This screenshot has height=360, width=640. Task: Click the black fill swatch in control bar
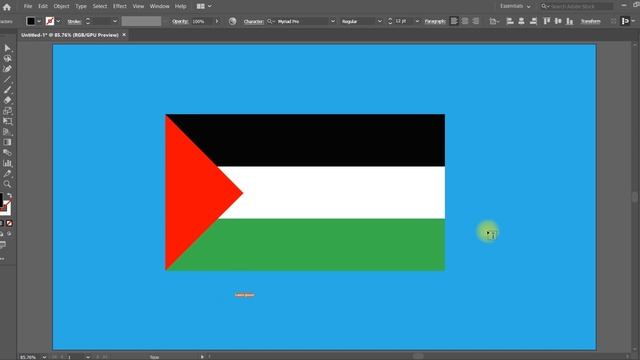coord(31,21)
